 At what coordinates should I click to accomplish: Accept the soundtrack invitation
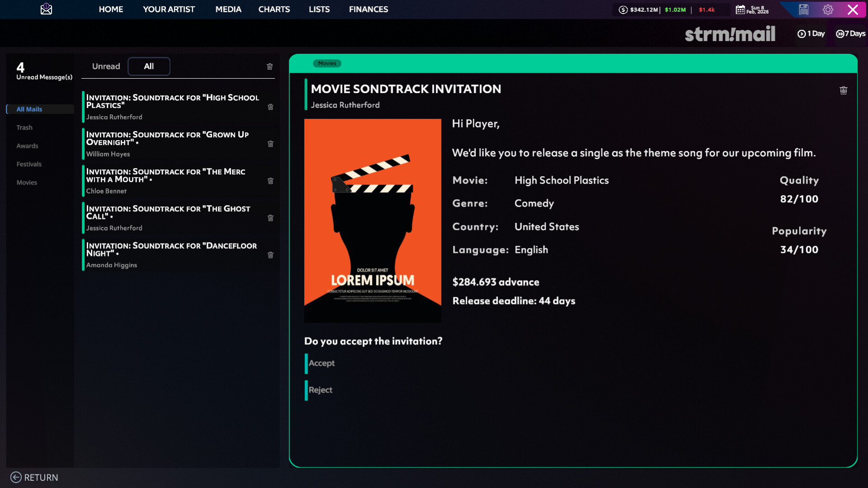[321, 363]
